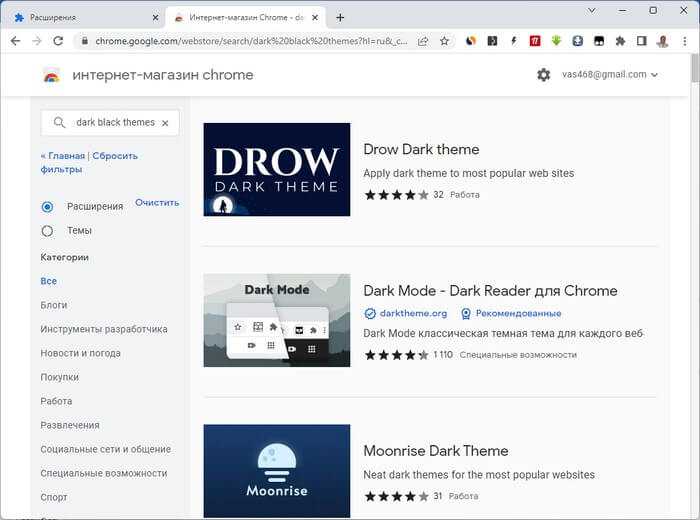Viewport: 700px width, 520px height.
Task: Open the blue round download extension
Action: [578, 41]
